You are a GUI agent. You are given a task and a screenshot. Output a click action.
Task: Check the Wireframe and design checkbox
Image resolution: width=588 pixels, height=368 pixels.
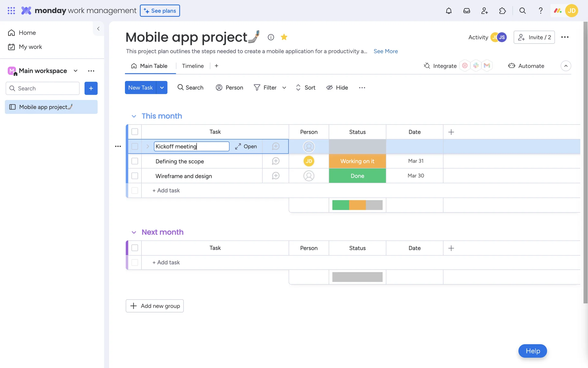[x=135, y=176]
